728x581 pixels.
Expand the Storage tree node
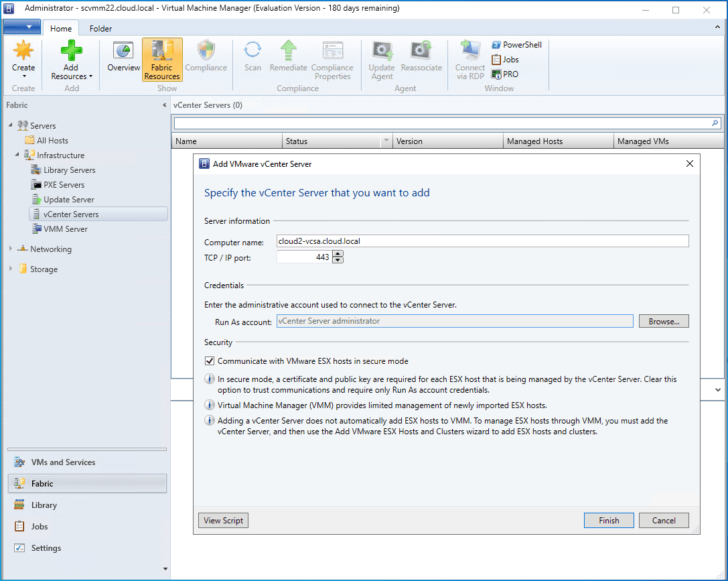click(x=11, y=269)
